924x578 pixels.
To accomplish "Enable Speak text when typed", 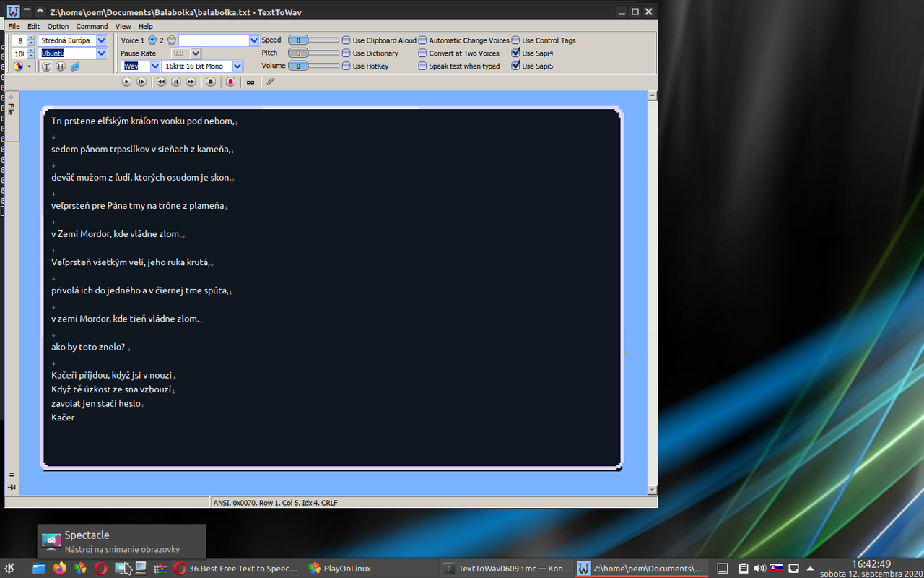I will tap(423, 66).
